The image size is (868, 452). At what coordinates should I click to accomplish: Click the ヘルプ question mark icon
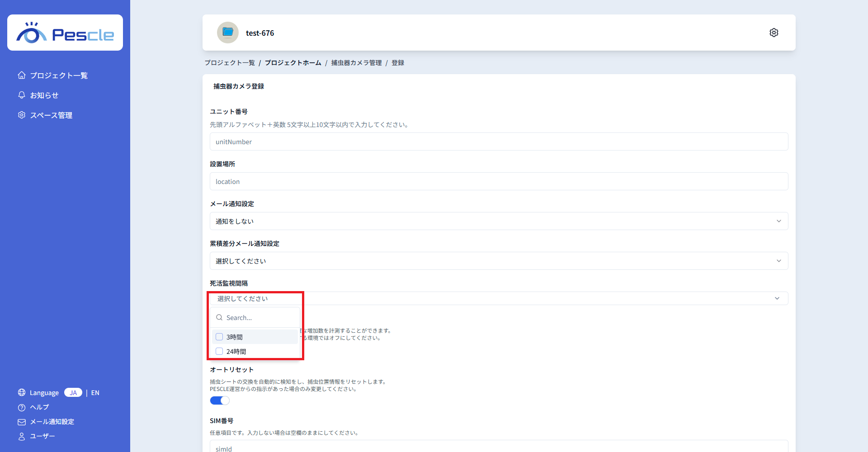click(x=22, y=407)
